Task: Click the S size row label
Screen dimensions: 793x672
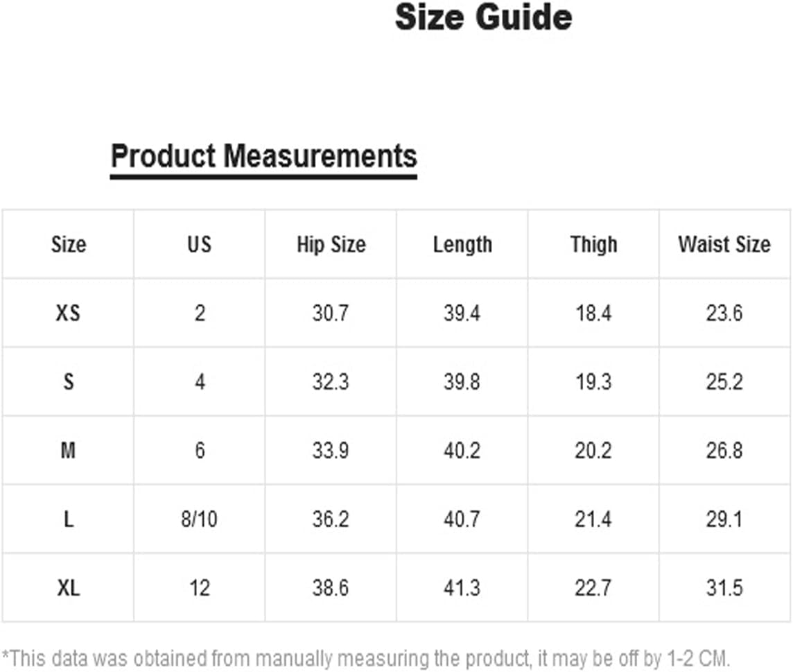Action: pyautogui.click(x=68, y=381)
